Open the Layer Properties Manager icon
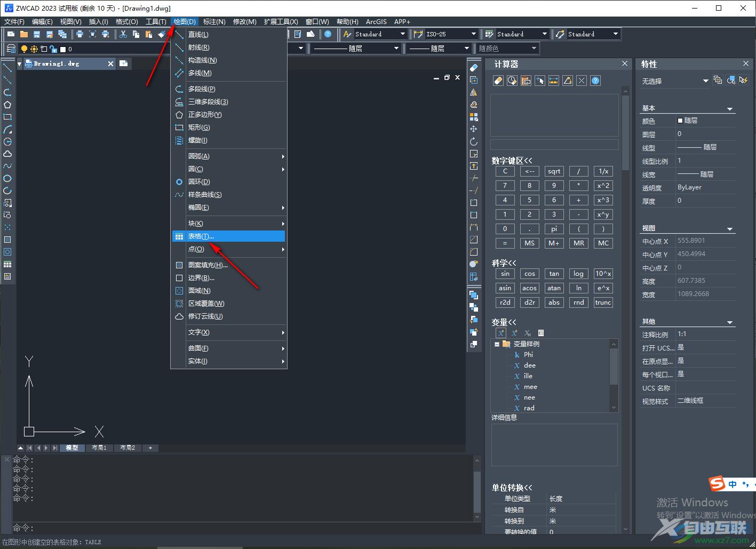 coord(11,49)
